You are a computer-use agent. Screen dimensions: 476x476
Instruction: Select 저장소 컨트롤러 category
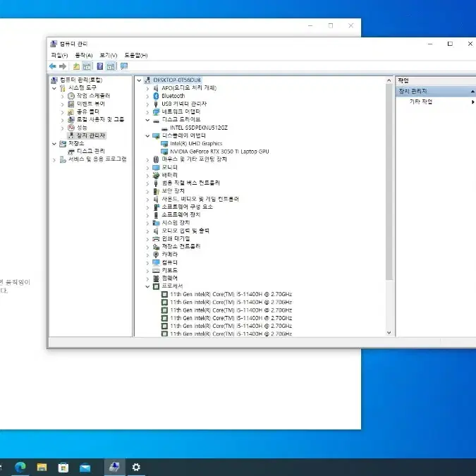(181, 247)
